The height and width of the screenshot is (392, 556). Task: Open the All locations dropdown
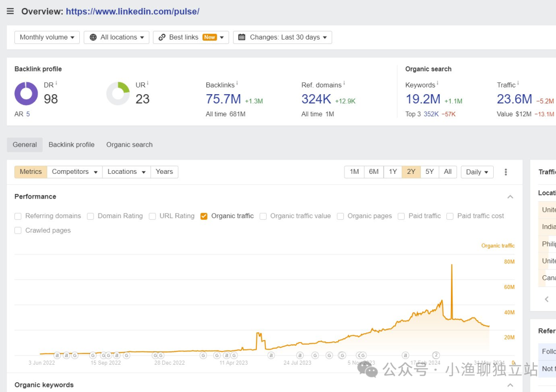117,37
